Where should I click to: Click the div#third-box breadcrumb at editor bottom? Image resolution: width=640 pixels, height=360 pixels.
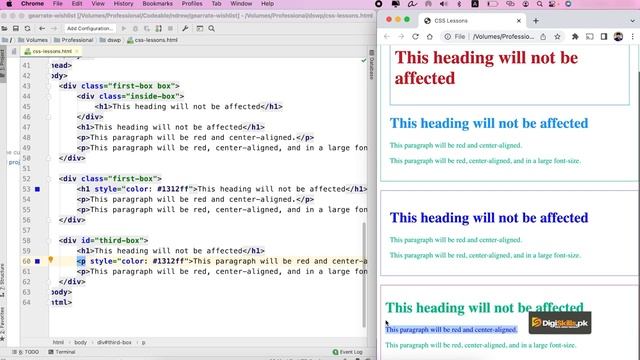tap(114, 342)
